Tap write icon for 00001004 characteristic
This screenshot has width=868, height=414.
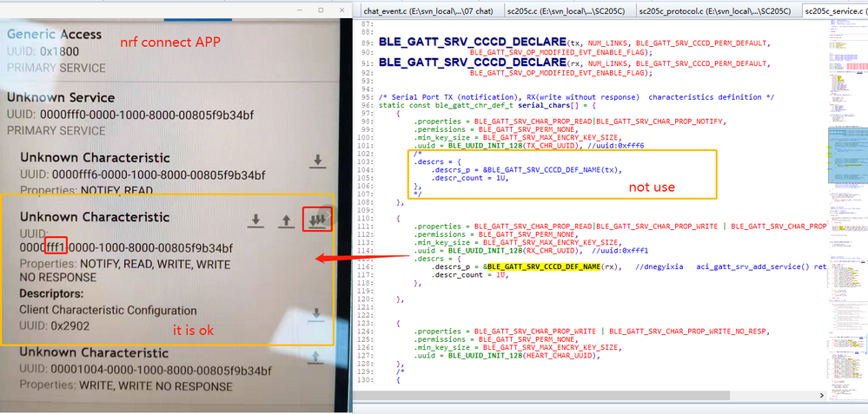tap(315, 357)
